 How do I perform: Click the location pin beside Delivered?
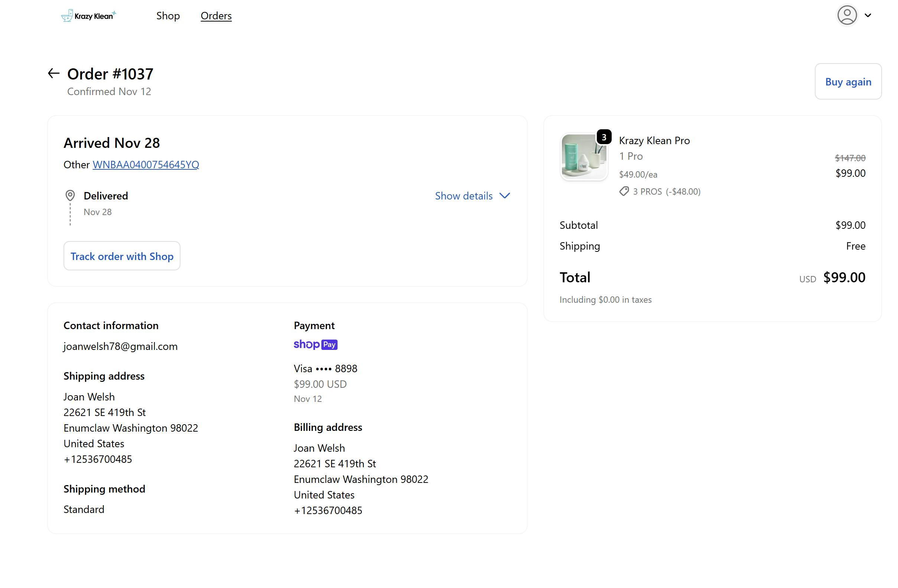(70, 195)
